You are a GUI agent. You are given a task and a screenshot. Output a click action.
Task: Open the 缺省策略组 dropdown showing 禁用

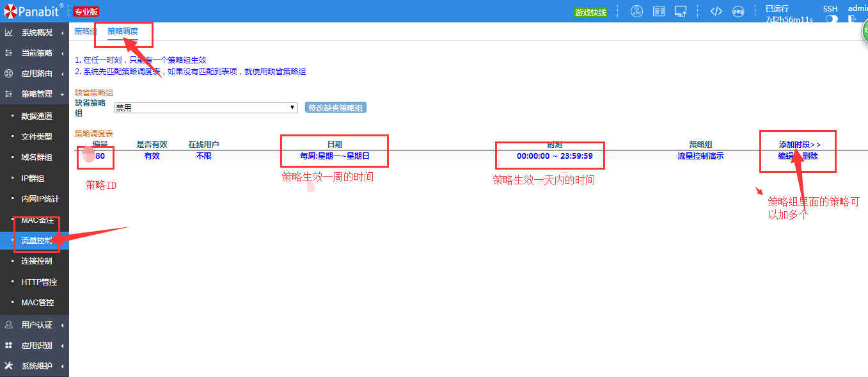pos(205,108)
